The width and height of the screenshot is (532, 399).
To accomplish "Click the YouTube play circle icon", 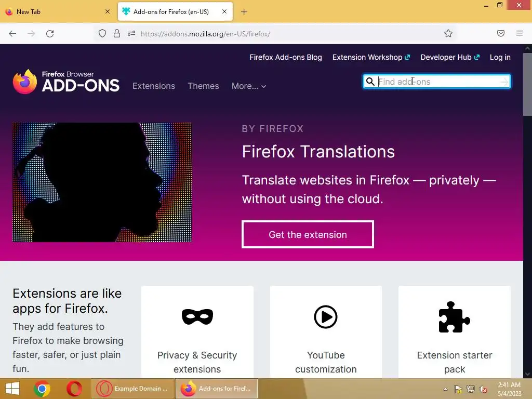I will 326,317.
